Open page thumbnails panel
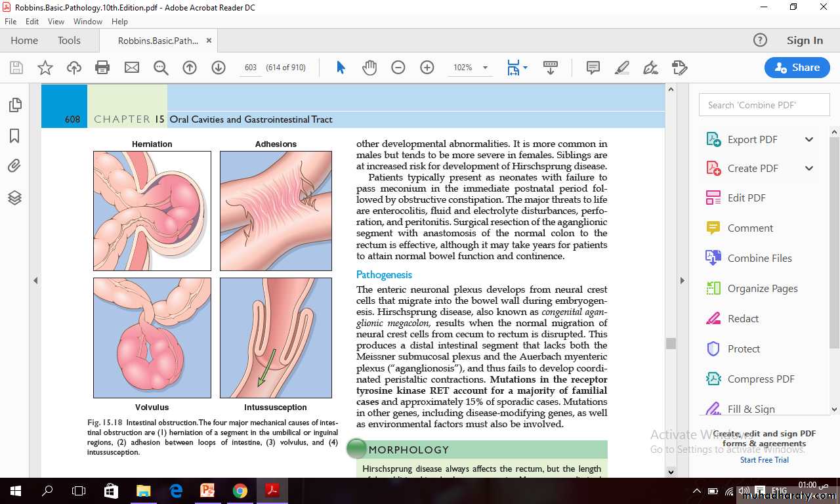The height and width of the screenshot is (504, 840). coord(14,105)
